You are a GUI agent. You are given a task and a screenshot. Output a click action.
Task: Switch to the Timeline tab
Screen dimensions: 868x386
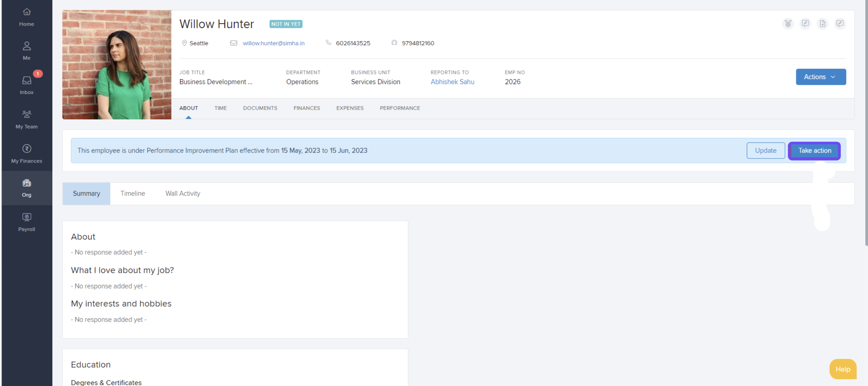133,193
